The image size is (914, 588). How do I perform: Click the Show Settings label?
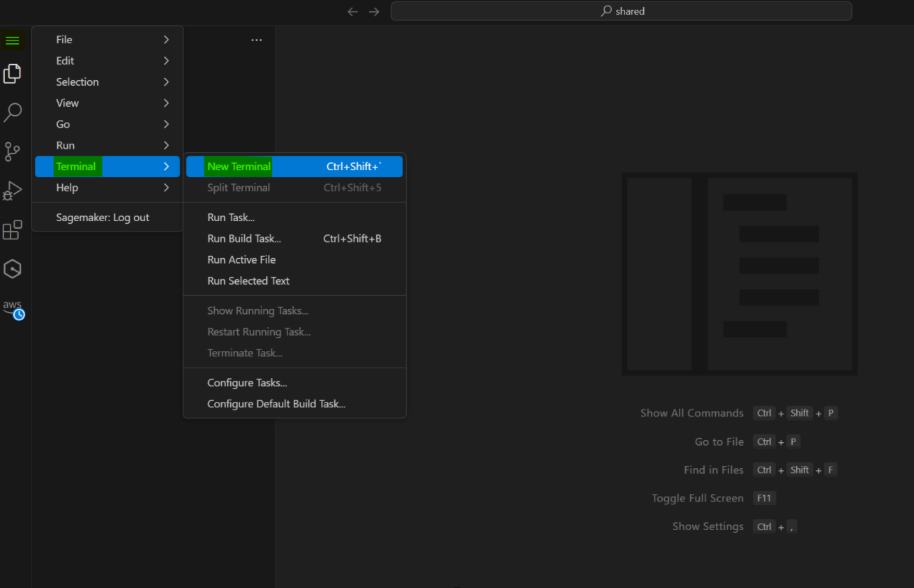[x=708, y=527]
